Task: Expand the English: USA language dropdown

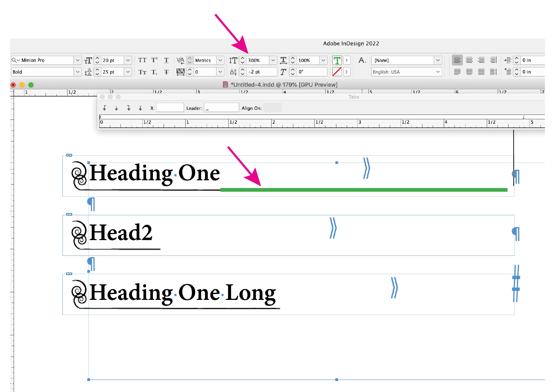Action: 438,72
